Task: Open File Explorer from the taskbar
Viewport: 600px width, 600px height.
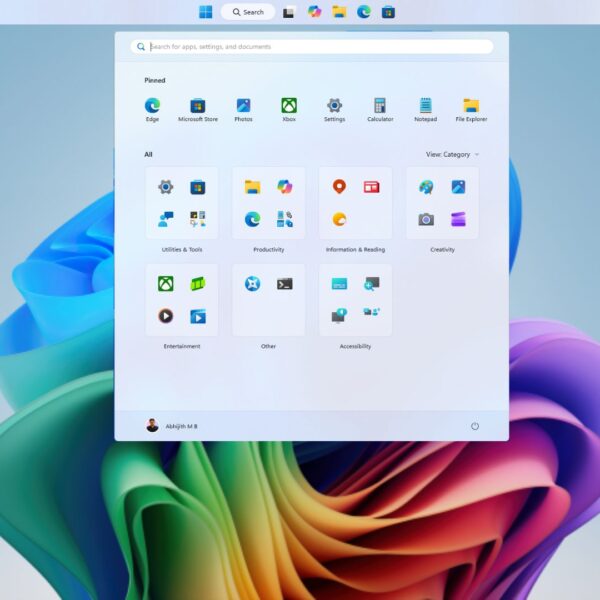Action: pos(339,12)
